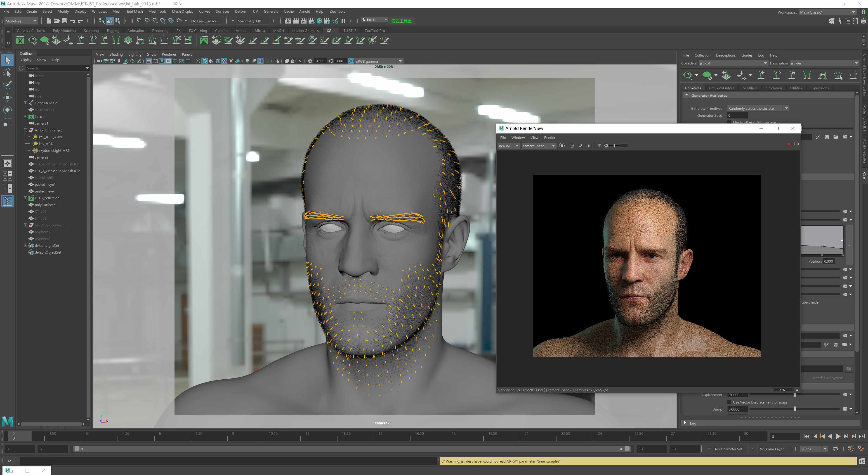Image resolution: width=868 pixels, height=475 pixels.
Task: Click the Undo arrow in the status line
Action: click(72, 21)
